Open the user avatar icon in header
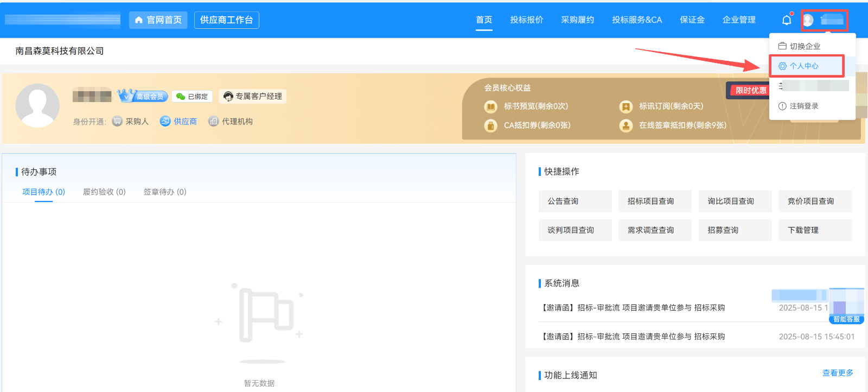The image size is (868, 392). (808, 20)
